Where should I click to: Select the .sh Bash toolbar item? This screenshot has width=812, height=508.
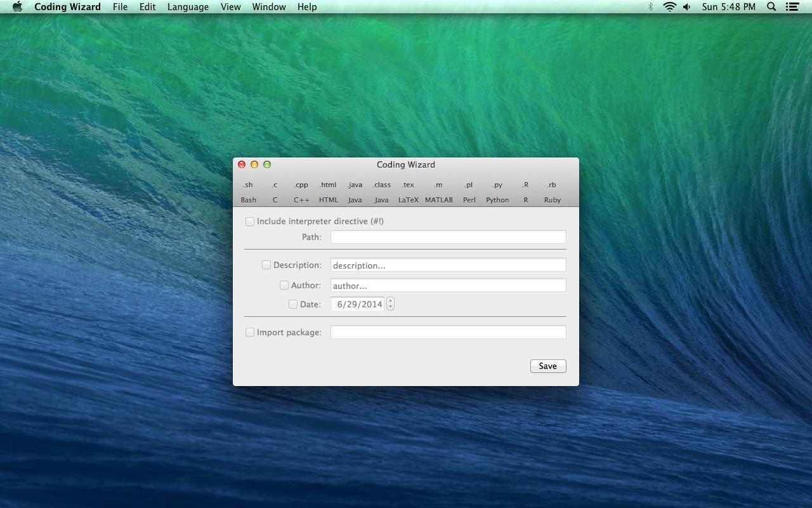248,192
